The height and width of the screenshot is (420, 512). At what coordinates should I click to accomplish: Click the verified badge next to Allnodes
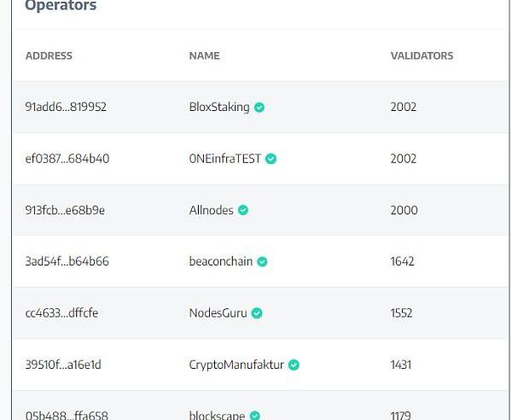point(243,210)
